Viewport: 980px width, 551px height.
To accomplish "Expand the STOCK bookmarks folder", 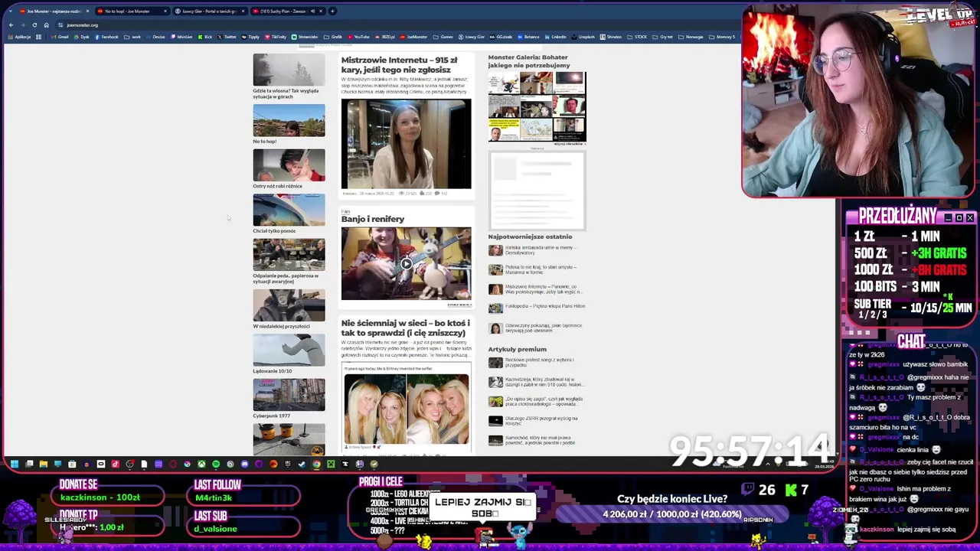I will pyautogui.click(x=637, y=37).
